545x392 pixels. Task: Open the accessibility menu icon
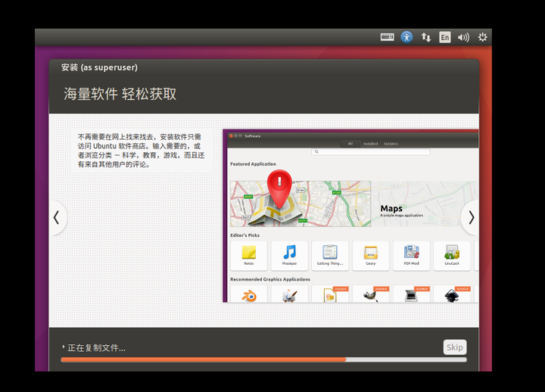(x=406, y=37)
